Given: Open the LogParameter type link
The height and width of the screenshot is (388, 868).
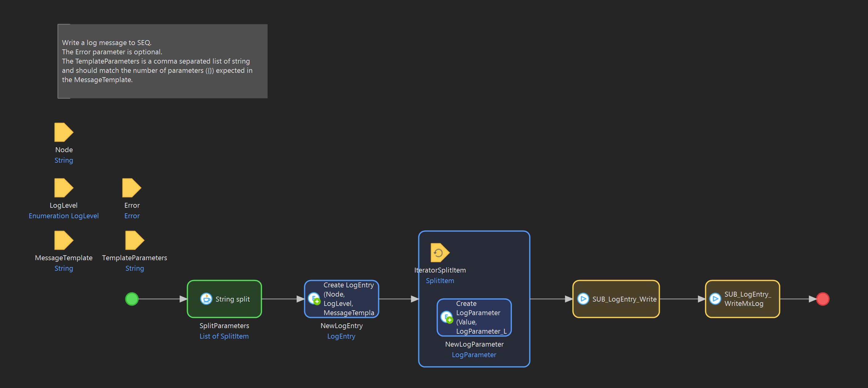Looking at the screenshot, I should tap(474, 354).
